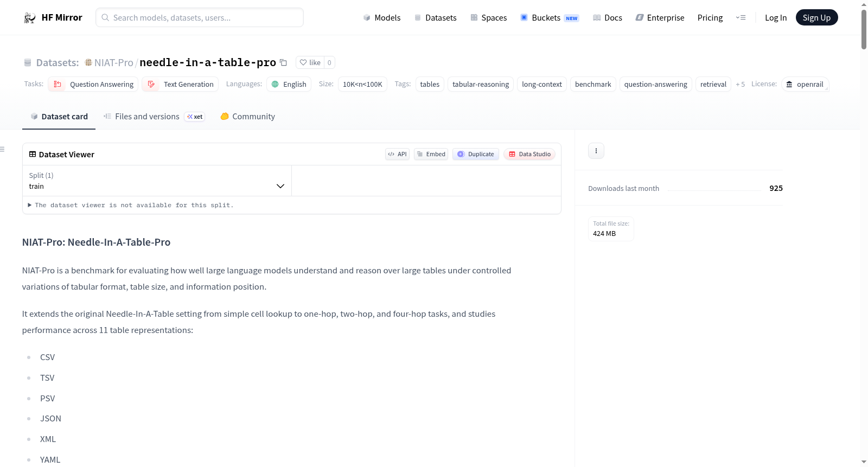
Task: Click the JSON list item
Action: click(50, 418)
